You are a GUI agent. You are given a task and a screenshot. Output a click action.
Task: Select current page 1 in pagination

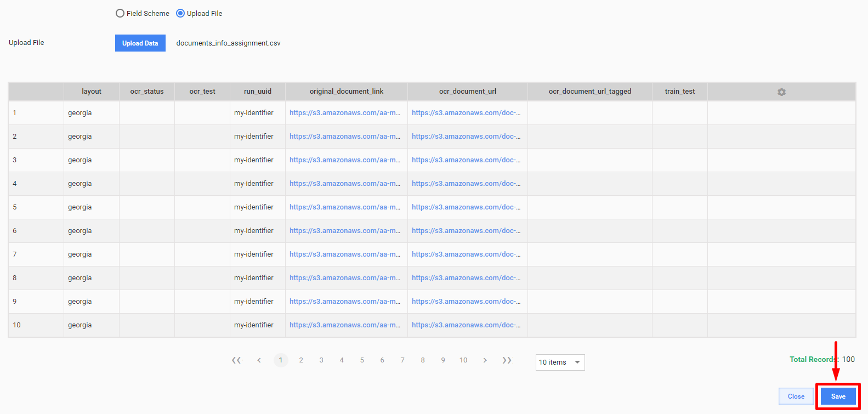point(281,360)
